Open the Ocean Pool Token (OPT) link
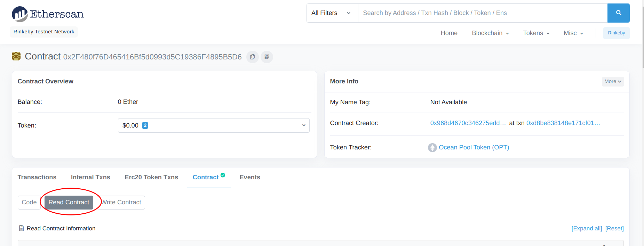 474,147
